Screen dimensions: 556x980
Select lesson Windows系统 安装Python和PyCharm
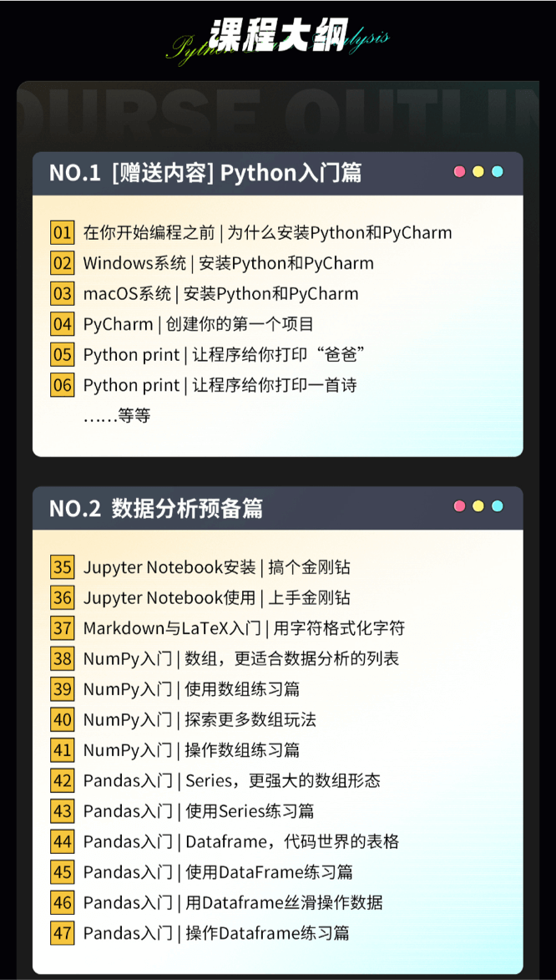[229, 263]
